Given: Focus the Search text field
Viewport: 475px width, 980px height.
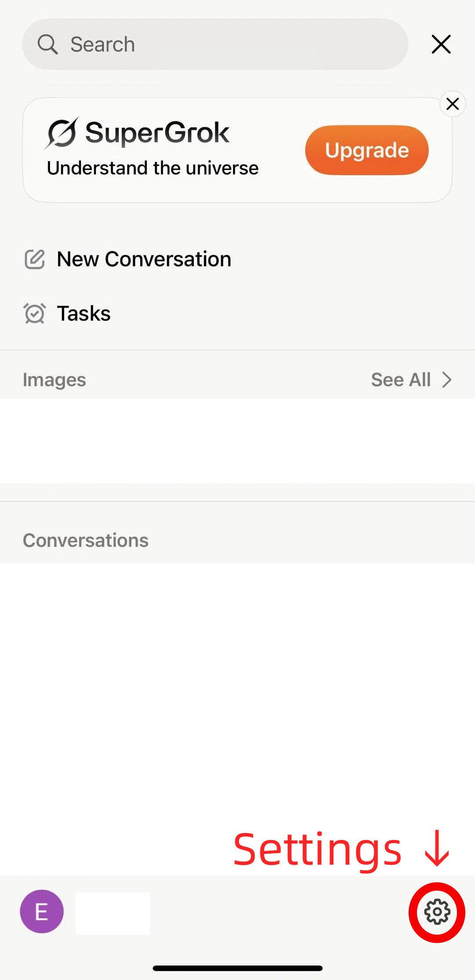Looking at the screenshot, I should (x=215, y=44).
